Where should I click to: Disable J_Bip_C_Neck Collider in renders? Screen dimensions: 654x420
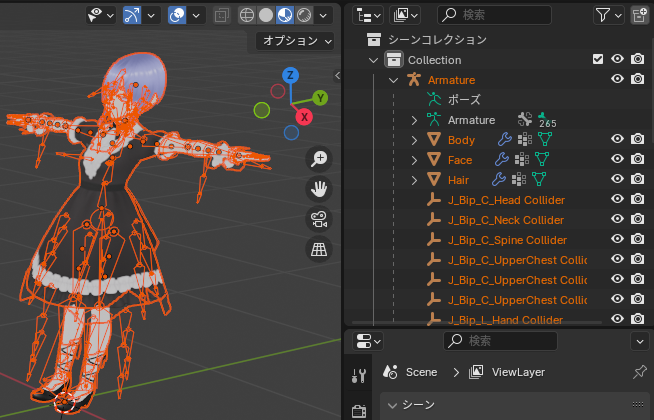[x=637, y=219]
